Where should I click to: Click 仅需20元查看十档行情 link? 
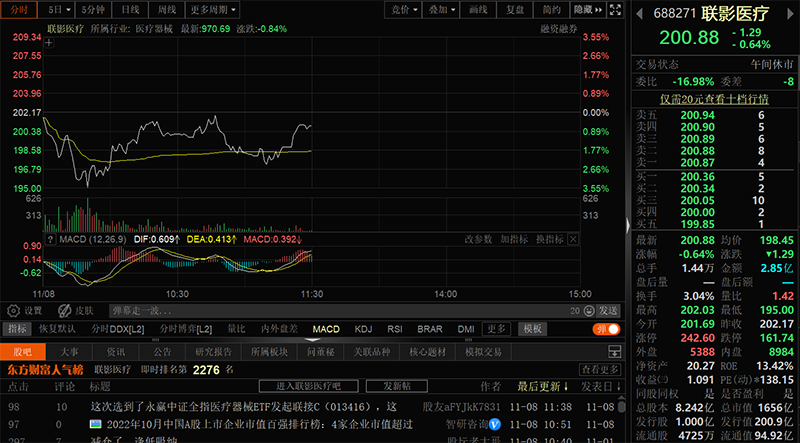point(714,99)
